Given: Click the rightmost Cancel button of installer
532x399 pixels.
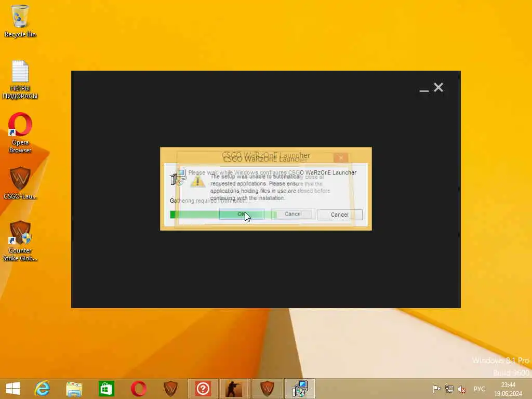Looking at the screenshot, I should [x=340, y=215].
